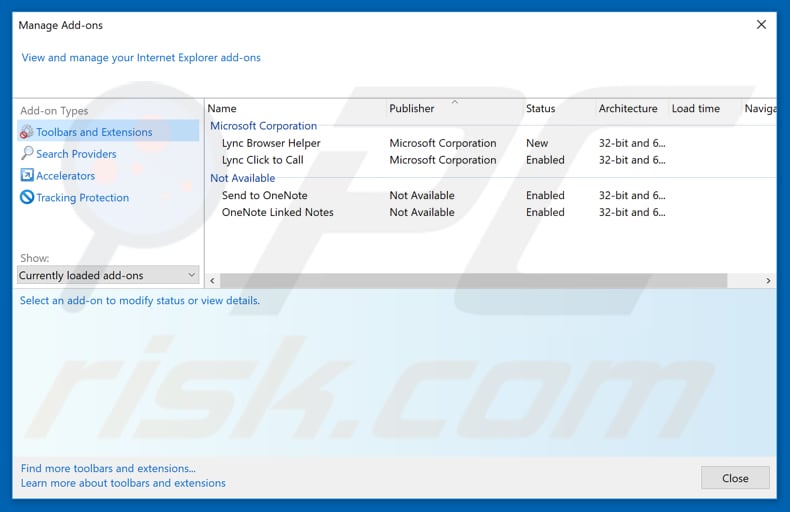Image resolution: width=790 pixels, height=512 pixels.
Task: Click the Microsoft Corporation group heading
Action: pyautogui.click(x=264, y=126)
